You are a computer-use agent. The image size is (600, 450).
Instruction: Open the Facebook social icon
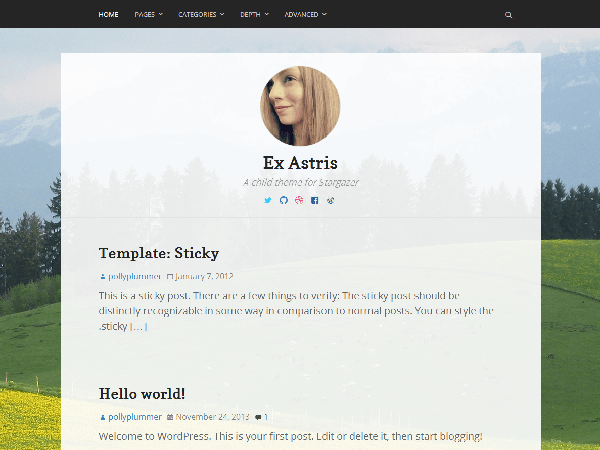click(x=315, y=201)
